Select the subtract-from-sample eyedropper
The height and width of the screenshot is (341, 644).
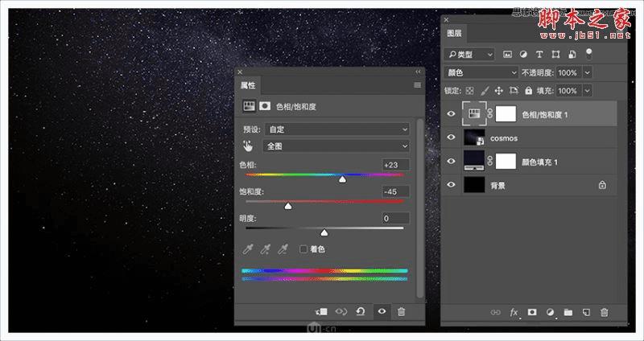(x=283, y=249)
